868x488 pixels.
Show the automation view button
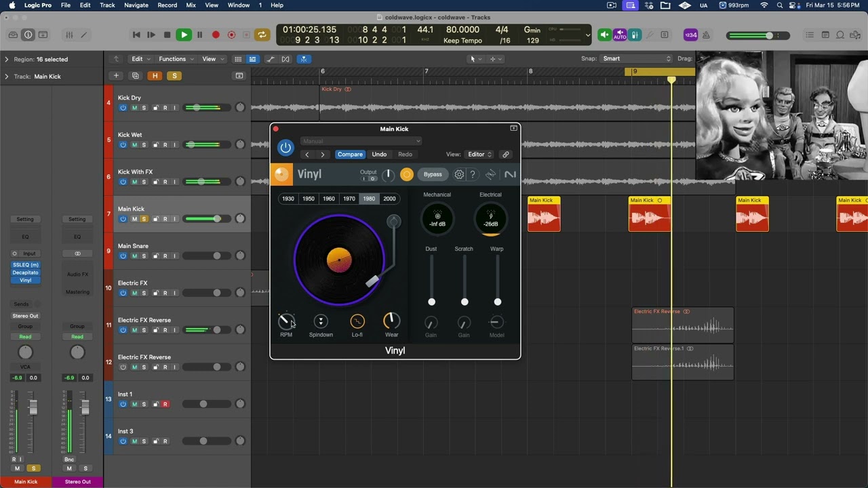271,59
